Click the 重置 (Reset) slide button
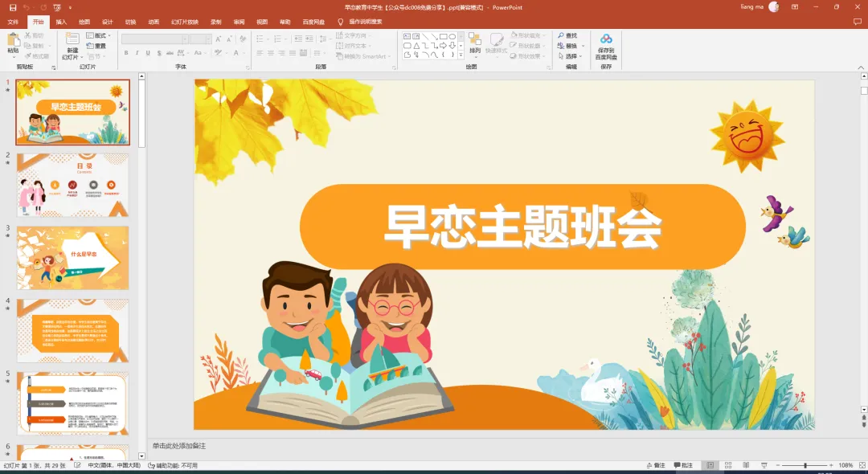868x474 pixels. pos(96,46)
